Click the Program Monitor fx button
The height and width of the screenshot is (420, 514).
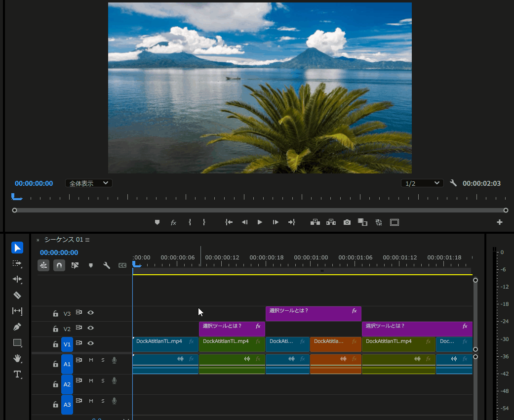(x=173, y=222)
